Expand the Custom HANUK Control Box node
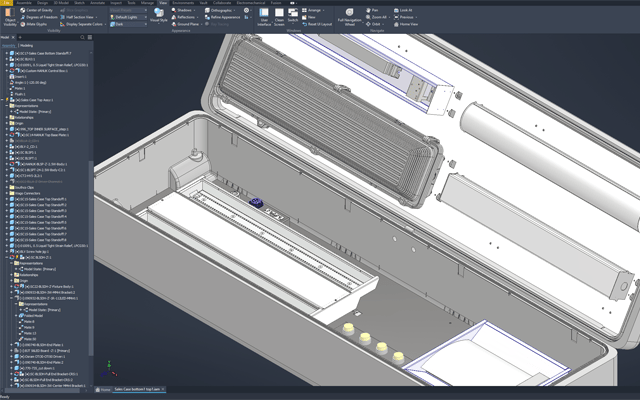 tap(7, 71)
